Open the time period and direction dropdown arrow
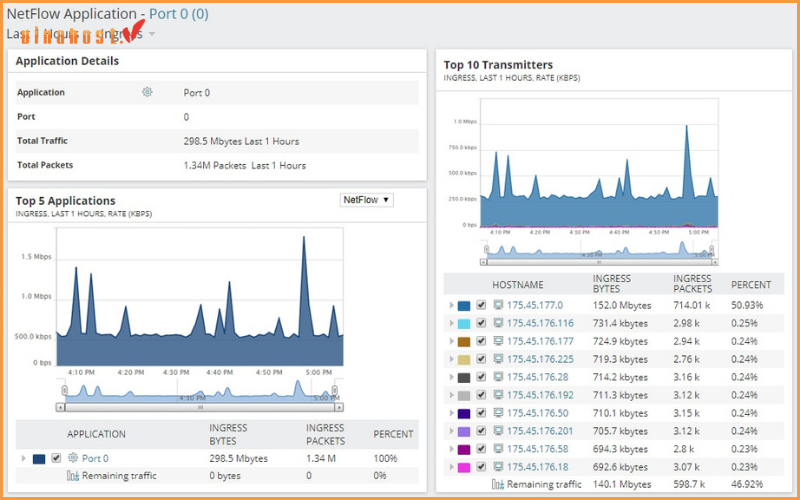Screen dimensions: 800x500 click(x=152, y=34)
